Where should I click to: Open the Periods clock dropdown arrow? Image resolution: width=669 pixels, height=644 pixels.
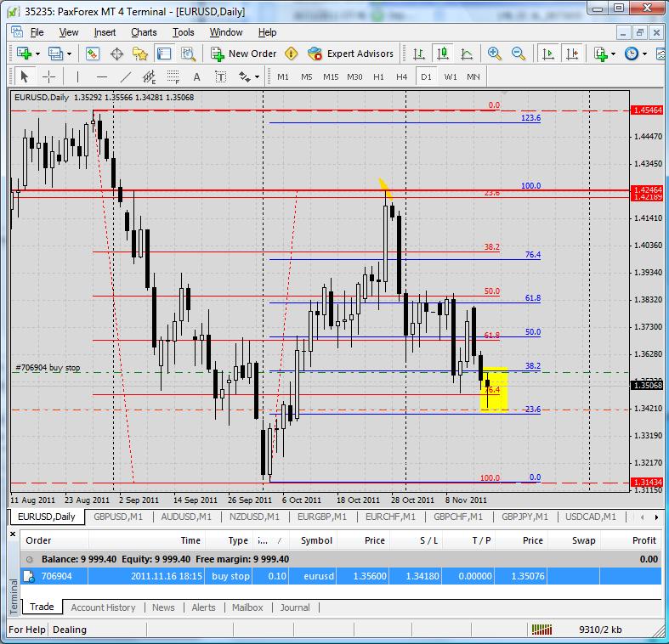tap(644, 54)
